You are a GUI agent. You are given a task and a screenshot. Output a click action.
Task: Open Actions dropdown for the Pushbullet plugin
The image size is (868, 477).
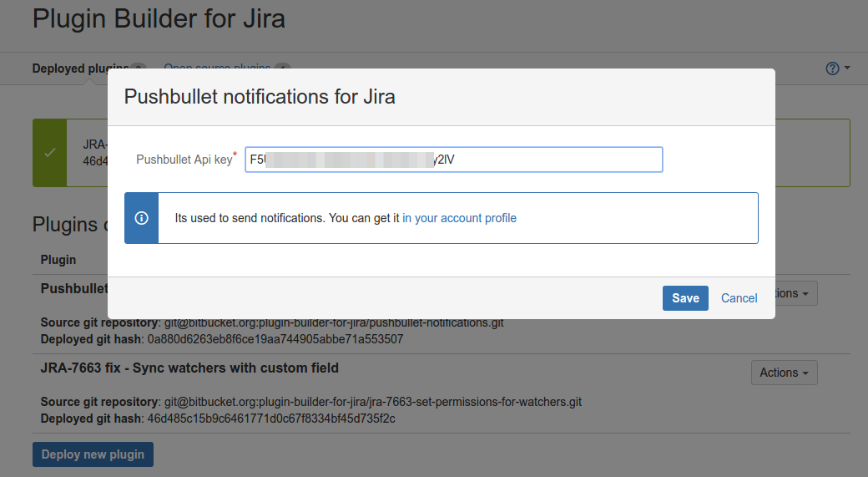click(x=795, y=293)
